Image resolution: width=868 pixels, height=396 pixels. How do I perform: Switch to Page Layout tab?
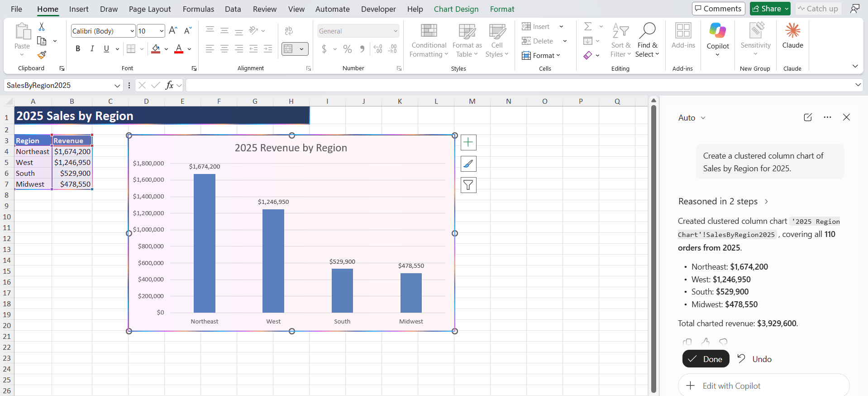150,9
